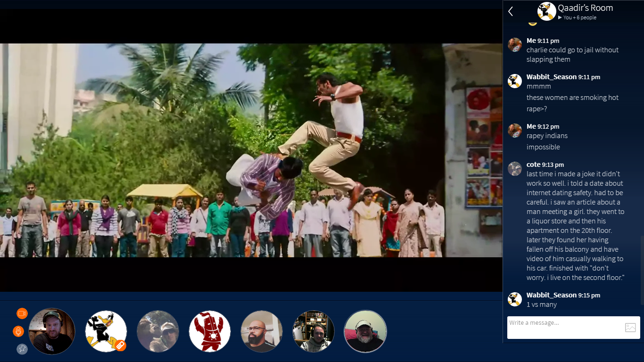The width and height of the screenshot is (644, 362).
Task: Go back using the chat panel arrow
Action: [x=511, y=11]
